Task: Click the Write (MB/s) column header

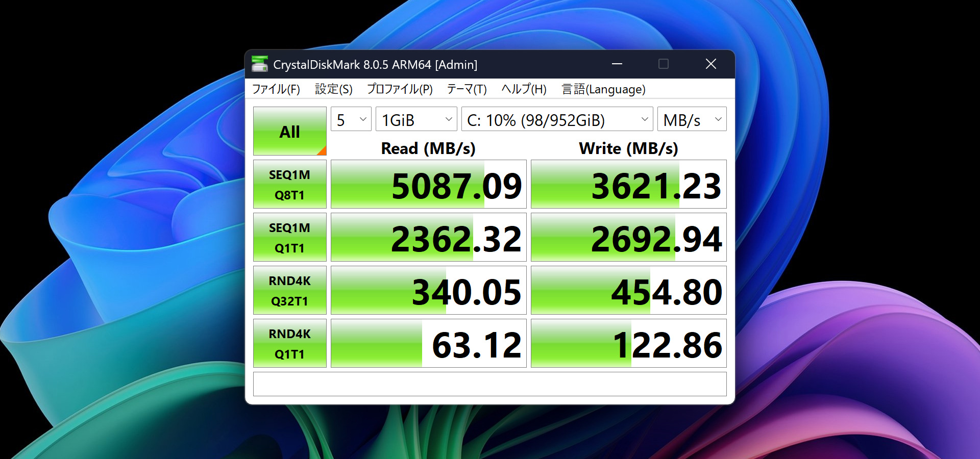Action: 629,148
